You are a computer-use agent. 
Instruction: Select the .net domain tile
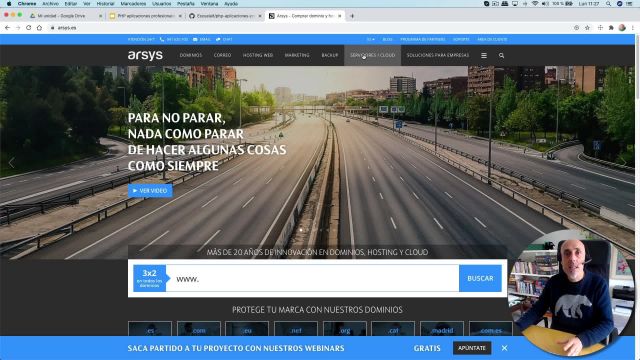pyautogui.click(x=296, y=329)
